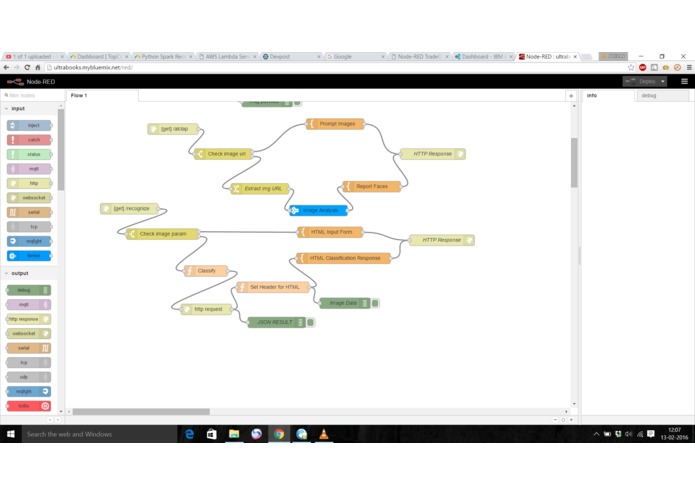Choose the serial input node

[29, 212]
